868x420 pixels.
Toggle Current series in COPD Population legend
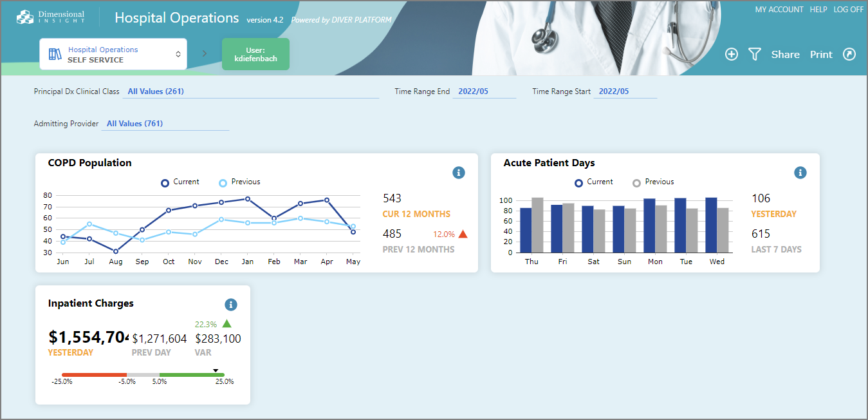tap(180, 182)
